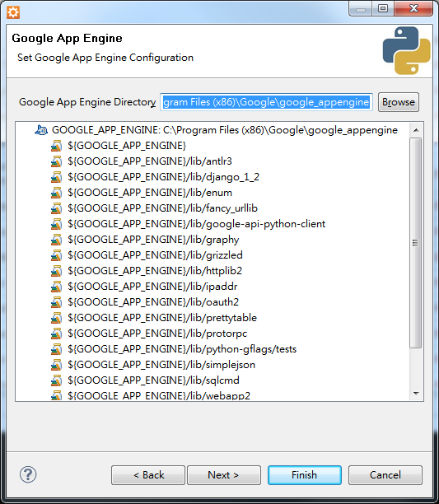This screenshot has width=439, height=504.
Task: Cancel the Google App Engine wizard
Action: (385, 474)
